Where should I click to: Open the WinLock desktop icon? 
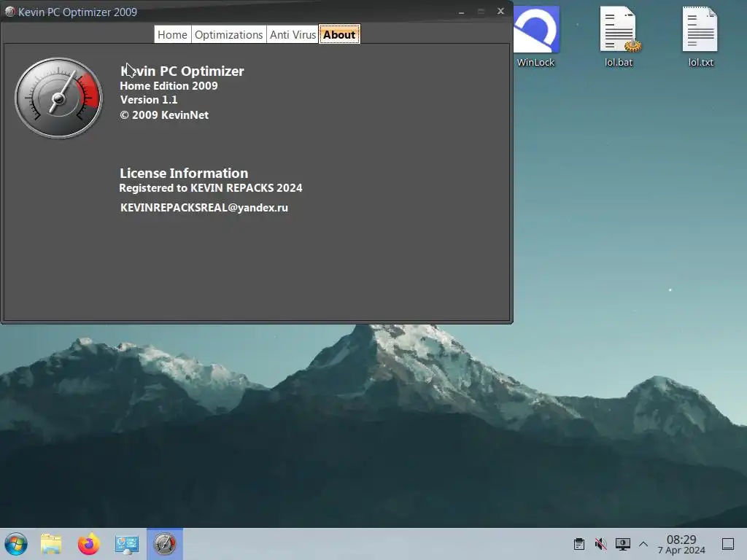click(536, 37)
